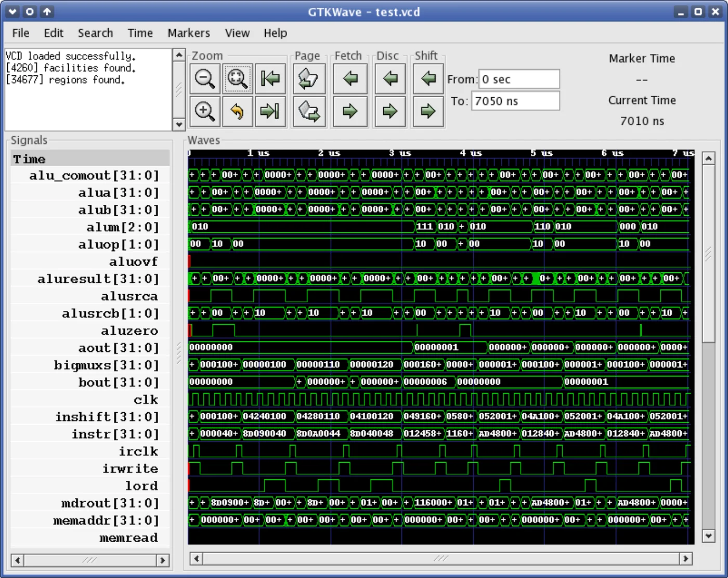Click the Page right icon
The width and height of the screenshot is (728, 578).
click(309, 111)
